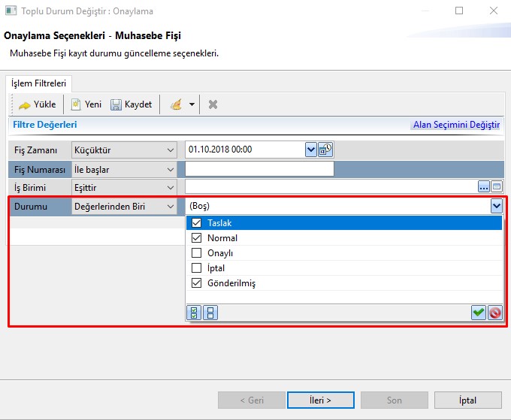The width and height of the screenshot is (511, 420).
Task: Open the date-time picker icon beside Fiş Zamanı
Action: [x=325, y=150]
